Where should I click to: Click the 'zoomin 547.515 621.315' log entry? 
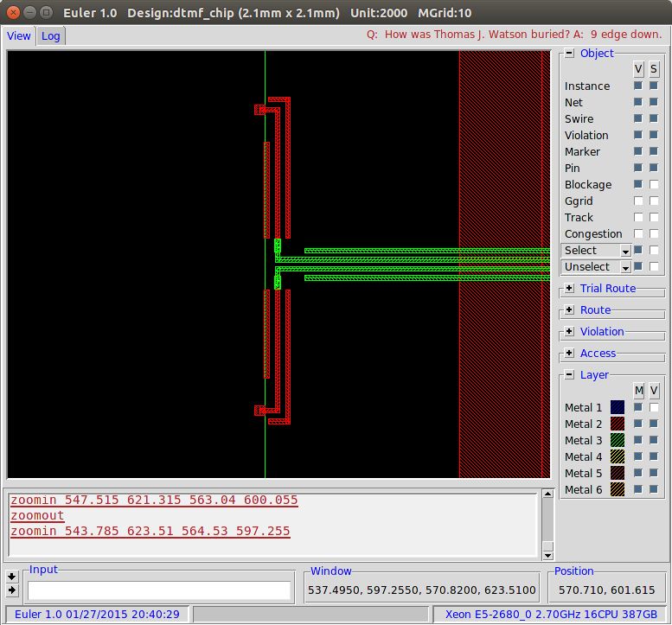(154, 500)
